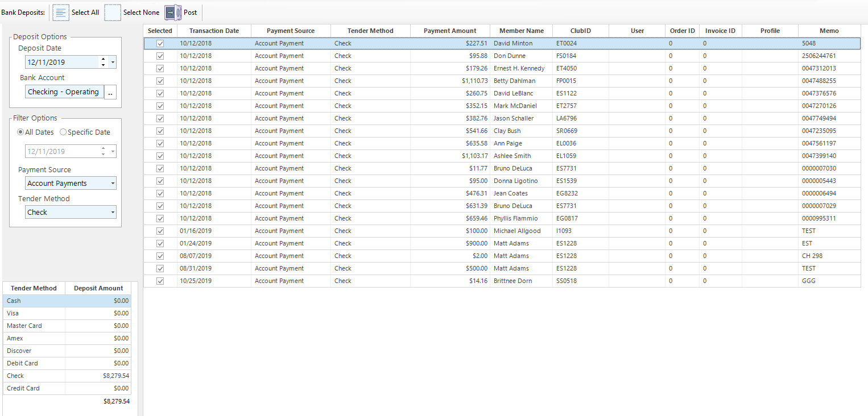Choose the Specific Date radio option
The height and width of the screenshot is (416, 868).
63,132
